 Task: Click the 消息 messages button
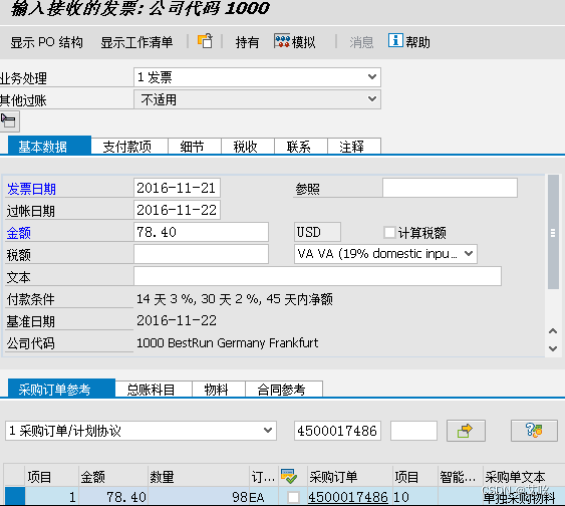tap(361, 42)
